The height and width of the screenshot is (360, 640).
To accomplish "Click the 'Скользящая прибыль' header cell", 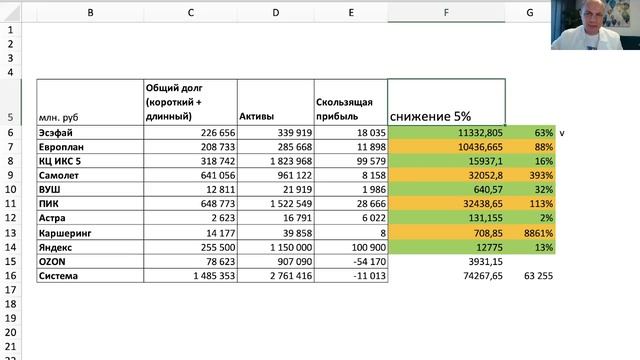I will [351, 102].
